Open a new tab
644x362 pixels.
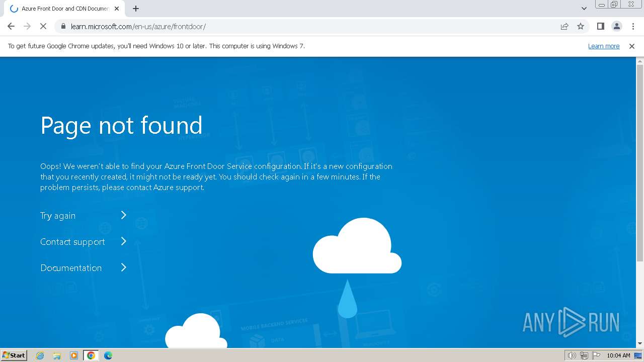[136, 9]
